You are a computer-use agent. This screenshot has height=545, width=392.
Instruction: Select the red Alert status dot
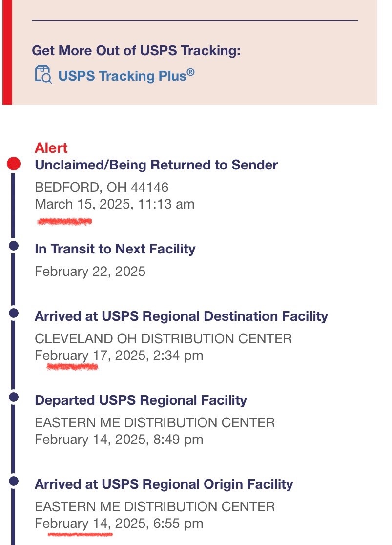pos(14,164)
